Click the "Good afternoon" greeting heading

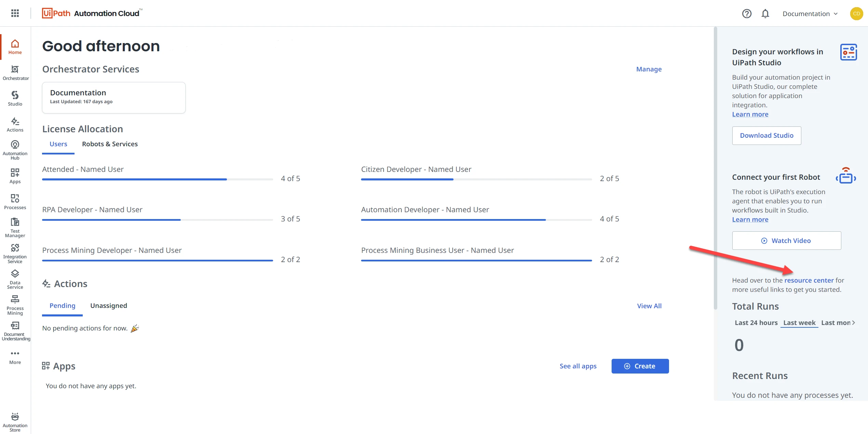coord(101,46)
